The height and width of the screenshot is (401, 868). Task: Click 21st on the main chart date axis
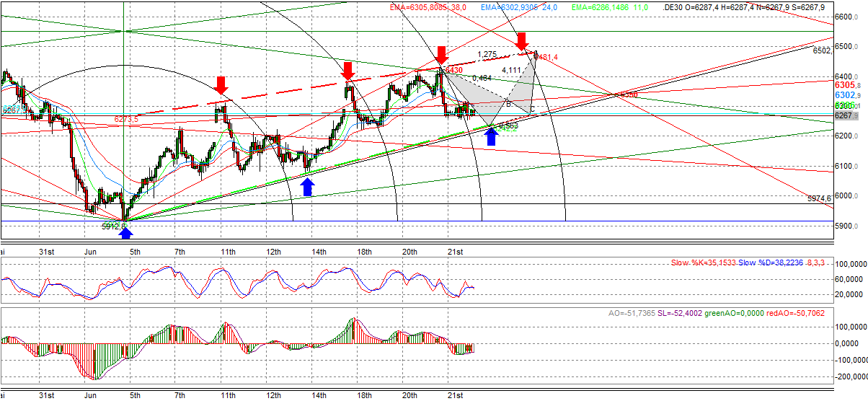tap(455, 251)
